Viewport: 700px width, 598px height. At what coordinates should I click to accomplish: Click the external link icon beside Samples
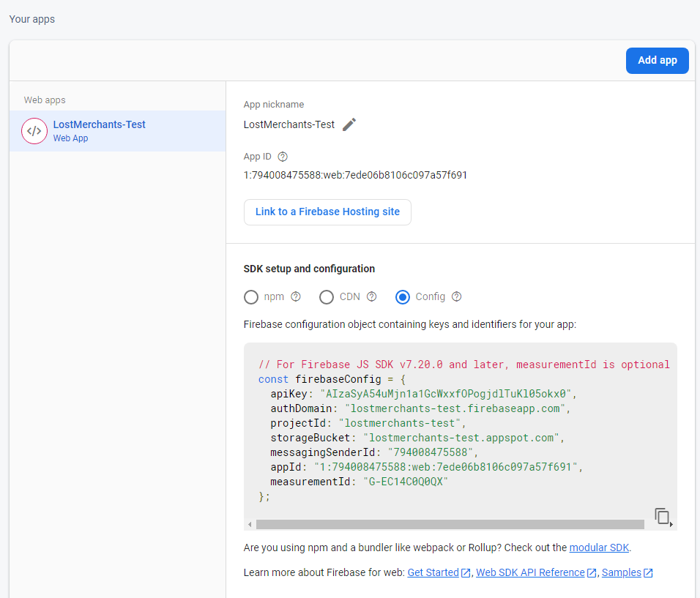point(649,572)
